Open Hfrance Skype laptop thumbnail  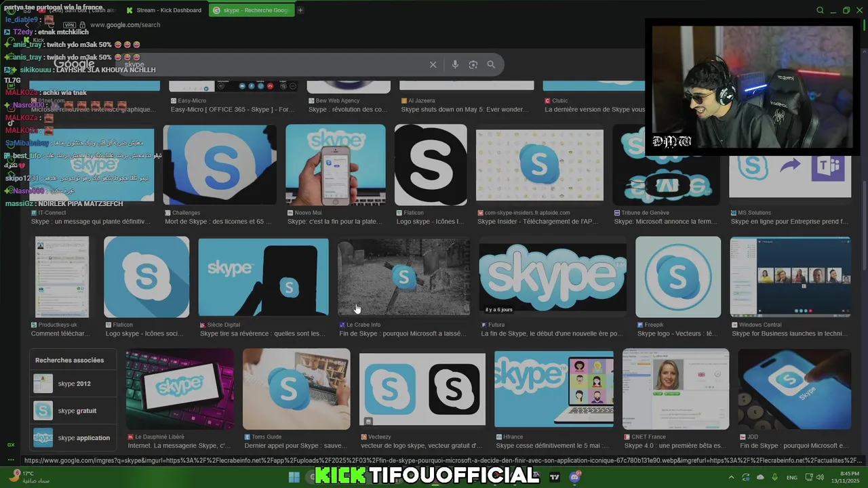click(554, 389)
